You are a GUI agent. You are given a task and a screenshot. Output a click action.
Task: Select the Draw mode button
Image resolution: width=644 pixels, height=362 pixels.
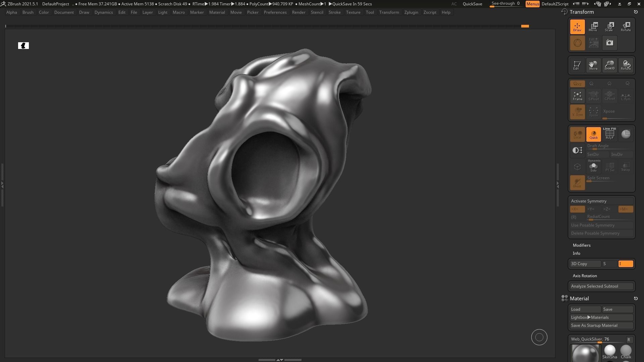(x=577, y=26)
